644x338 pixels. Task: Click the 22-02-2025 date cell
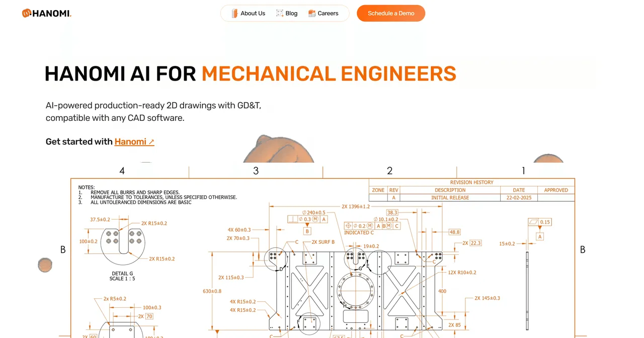tap(519, 197)
